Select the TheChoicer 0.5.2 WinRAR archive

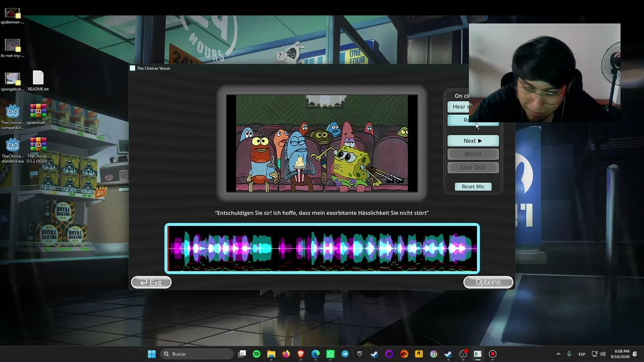(38, 151)
